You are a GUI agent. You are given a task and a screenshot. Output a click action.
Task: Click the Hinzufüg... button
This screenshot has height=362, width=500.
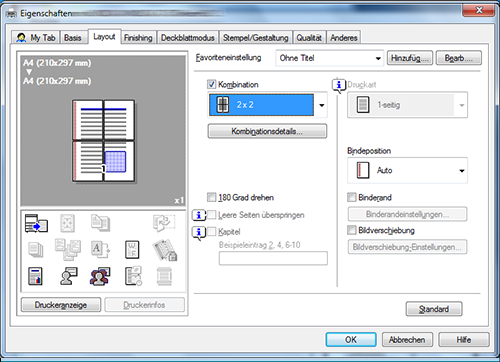tap(410, 58)
